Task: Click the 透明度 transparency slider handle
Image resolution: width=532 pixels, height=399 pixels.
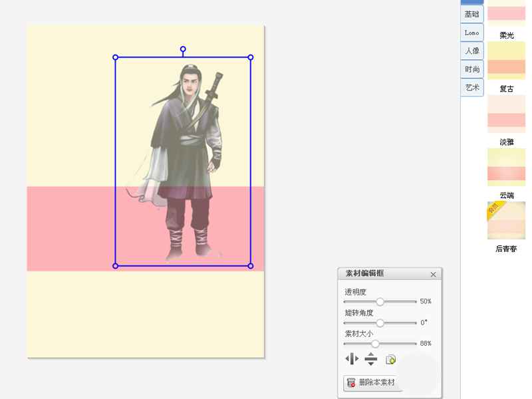Action: [x=380, y=302]
